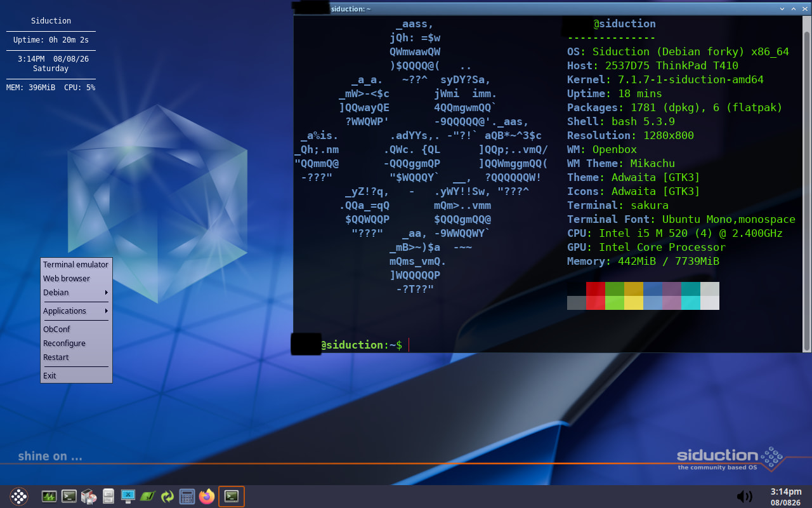Expand the Debian submenu
The image size is (812, 508).
click(76, 293)
